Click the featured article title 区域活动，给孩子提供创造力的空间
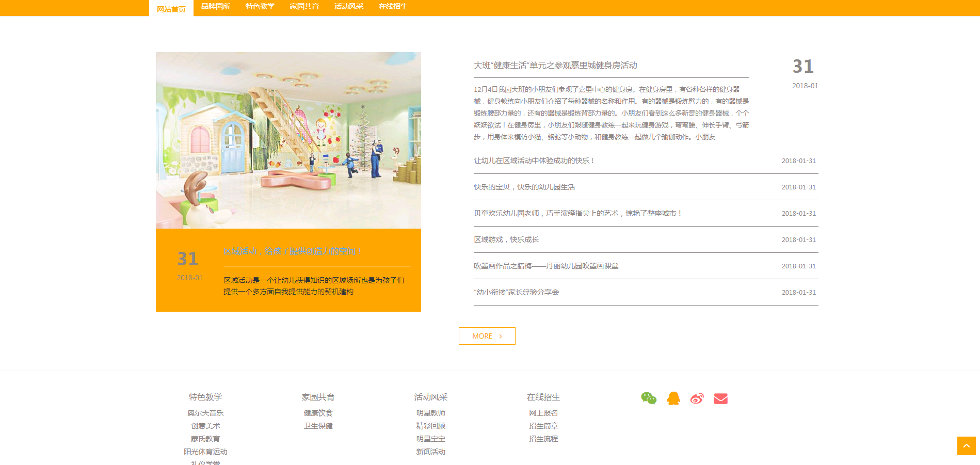980x465 pixels. pyautogui.click(x=292, y=251)
